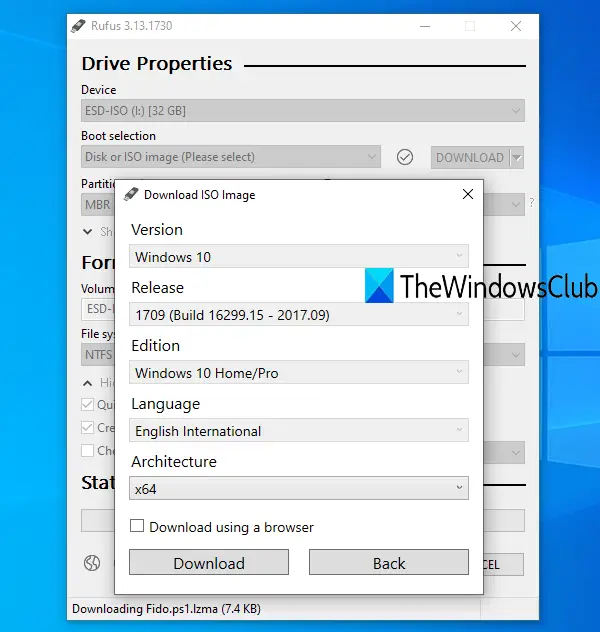Open the arrow next to DOWNLOAD split button
The width and height of the screenshot is (600, 632).
[517, 158]
